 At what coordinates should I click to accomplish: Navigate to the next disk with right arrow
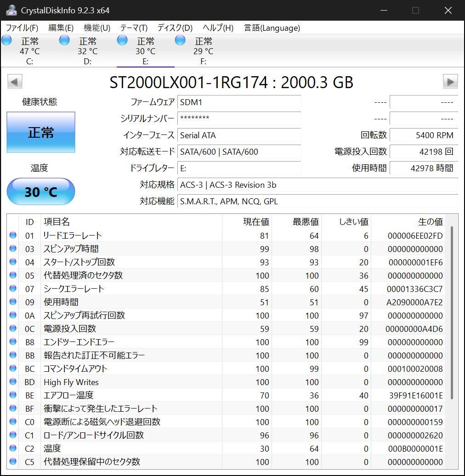click(451, 81)
